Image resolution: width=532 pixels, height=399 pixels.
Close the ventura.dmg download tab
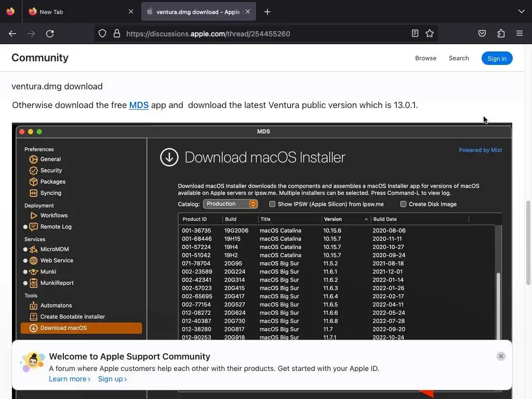(248, 11)
